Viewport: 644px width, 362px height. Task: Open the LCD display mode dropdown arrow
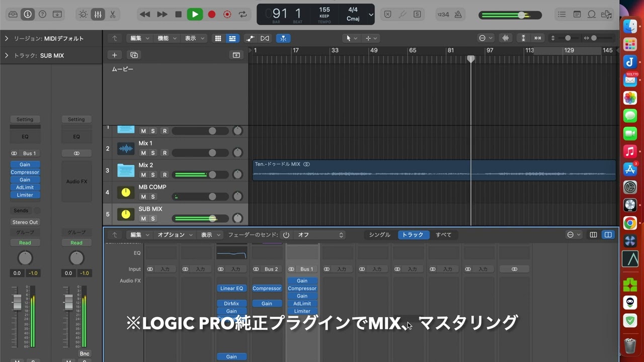pos(371,15)
